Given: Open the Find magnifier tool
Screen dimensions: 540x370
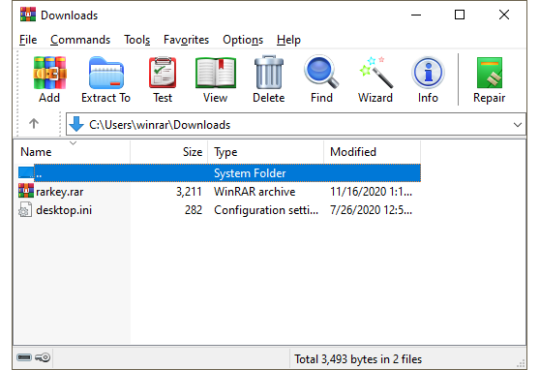Looking at the screenshot, I should [322, 72].
